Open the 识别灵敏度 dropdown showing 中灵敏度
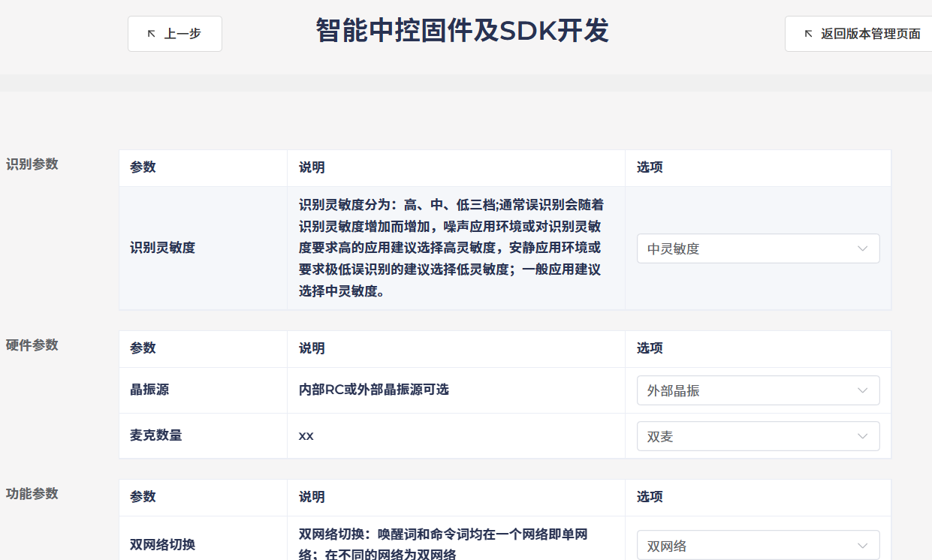Screen dimensions: 932x560 (x=751, y=248)
